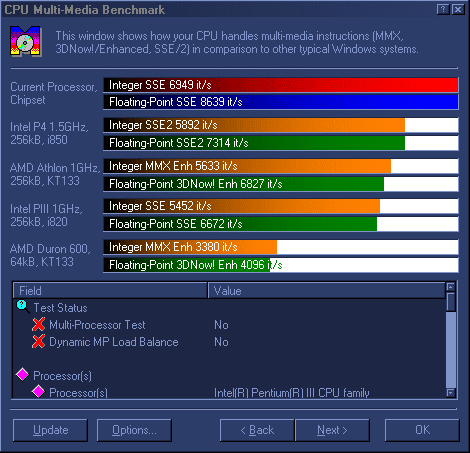Select the Dynamic MP Load Balance row
This screenshot has height=453, width=470.
(229, 342)
